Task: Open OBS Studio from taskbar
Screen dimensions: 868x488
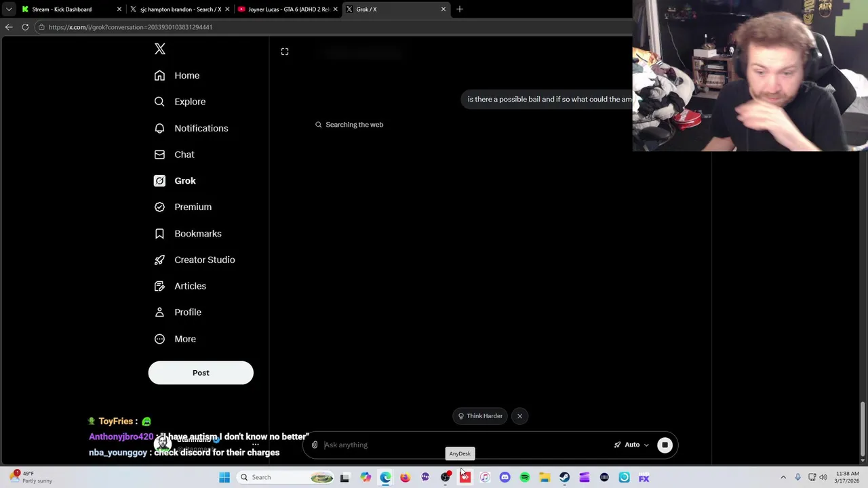Action: [x=445, y=477]
